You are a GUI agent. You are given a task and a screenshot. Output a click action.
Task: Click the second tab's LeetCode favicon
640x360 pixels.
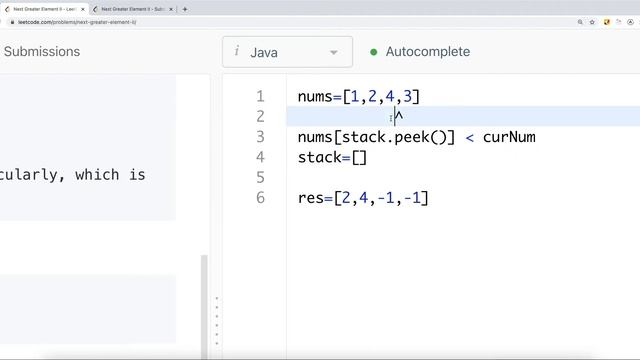point(95,9)
